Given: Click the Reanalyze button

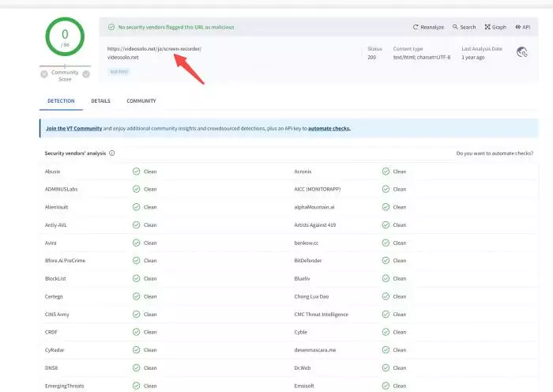Looking at the screenshot, I should coord(428,27).
